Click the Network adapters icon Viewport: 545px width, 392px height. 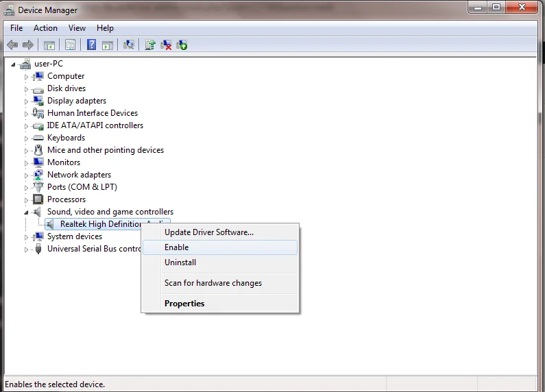pyautogui.click(x=38, y=175)
